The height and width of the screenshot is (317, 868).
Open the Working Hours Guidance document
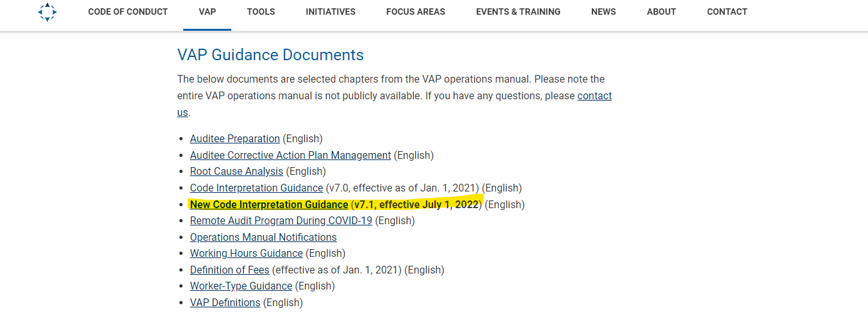coord(247,254)
